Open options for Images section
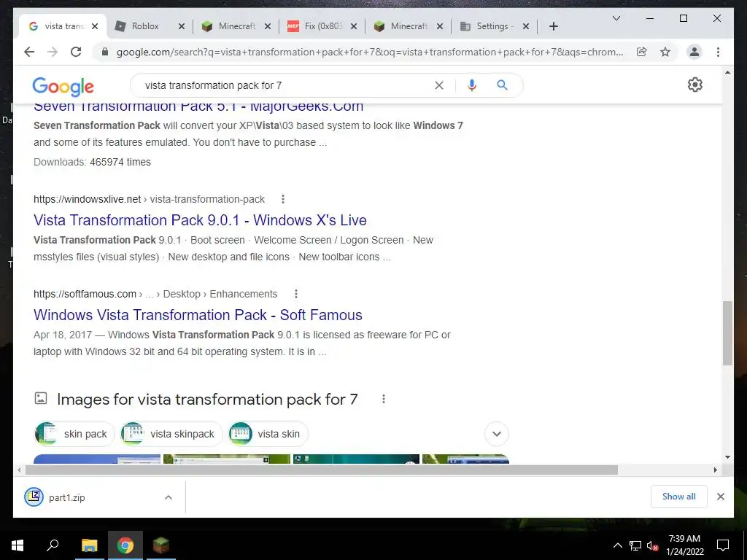Image resolution: width=747 pixels, height=560 pixels. 384,399
